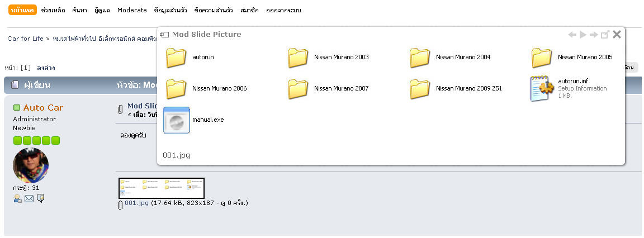Image resolution: width=644 pixels, height=238 pixels.
Task: Go to next slide arrow in lightbox
Action: (x=594, y=35)
